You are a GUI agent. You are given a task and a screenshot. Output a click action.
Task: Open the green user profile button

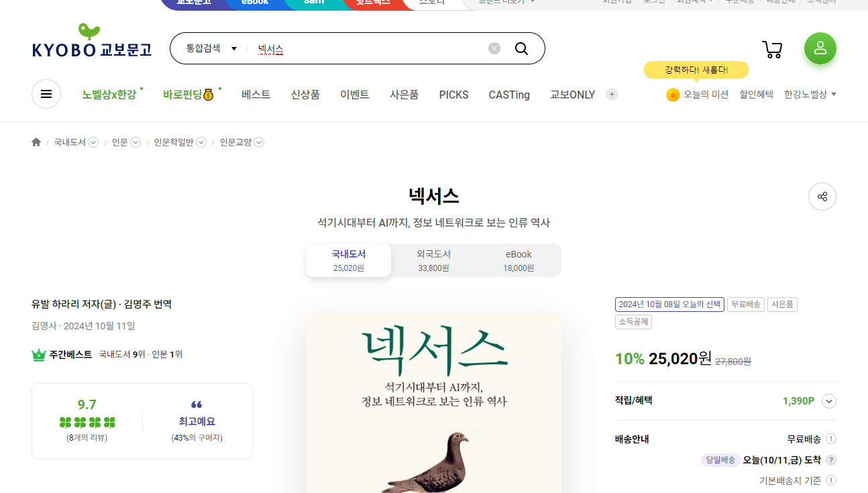coord(820,48)
